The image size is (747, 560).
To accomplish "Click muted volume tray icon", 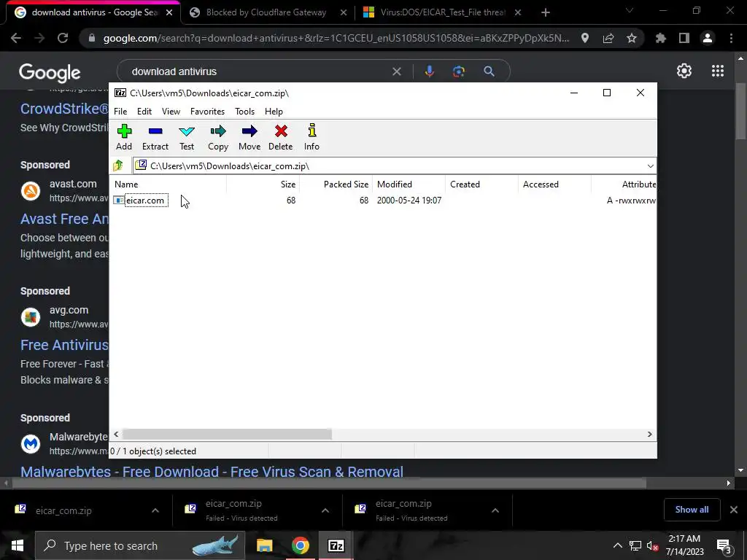I will point(652,545).
